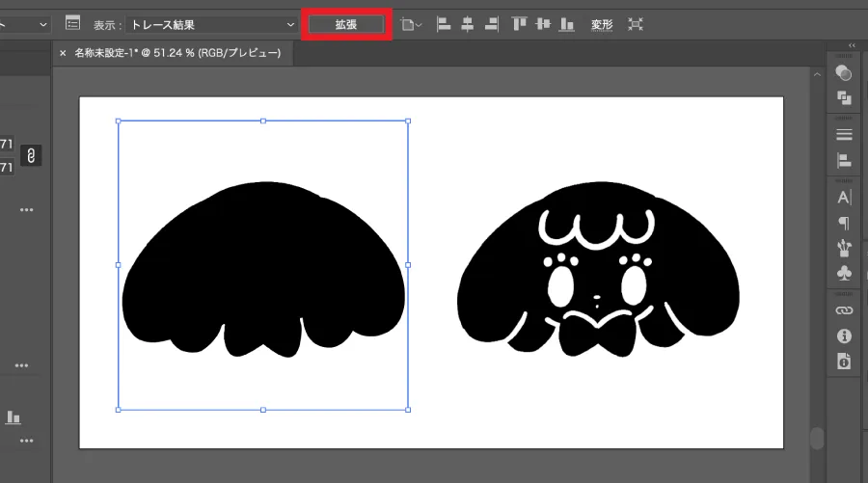
Task: Select the black silhouette traced artwork
Action: pos(263,269)
